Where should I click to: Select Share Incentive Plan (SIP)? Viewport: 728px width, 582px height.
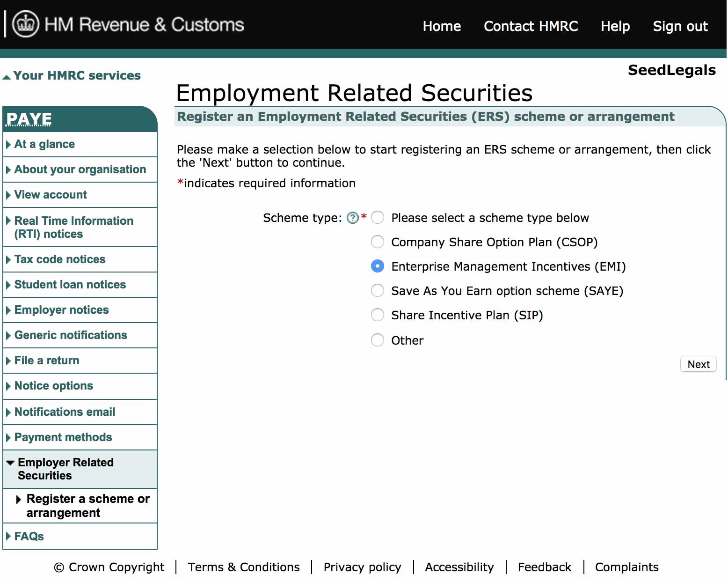pyautogui.click(x=377, y=315)
